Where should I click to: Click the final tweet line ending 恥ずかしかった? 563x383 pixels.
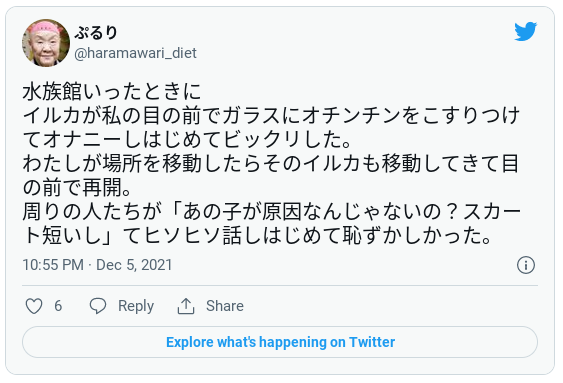coord(257,236)
